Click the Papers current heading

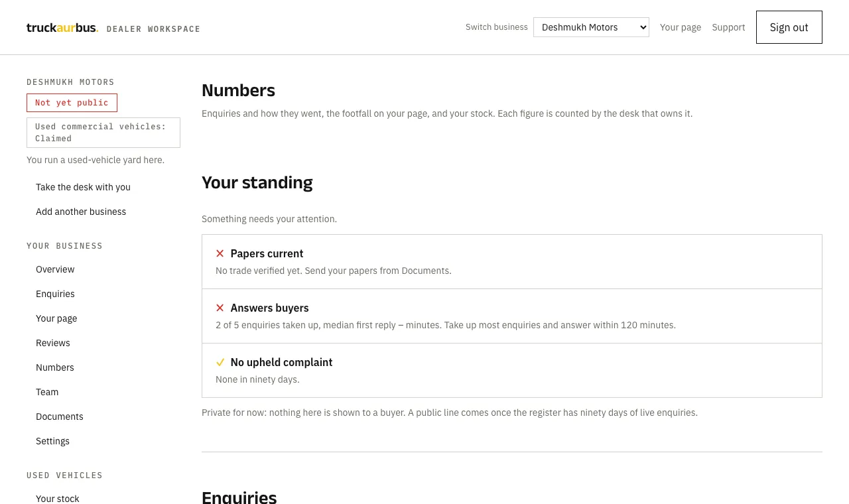coord(267,253)
